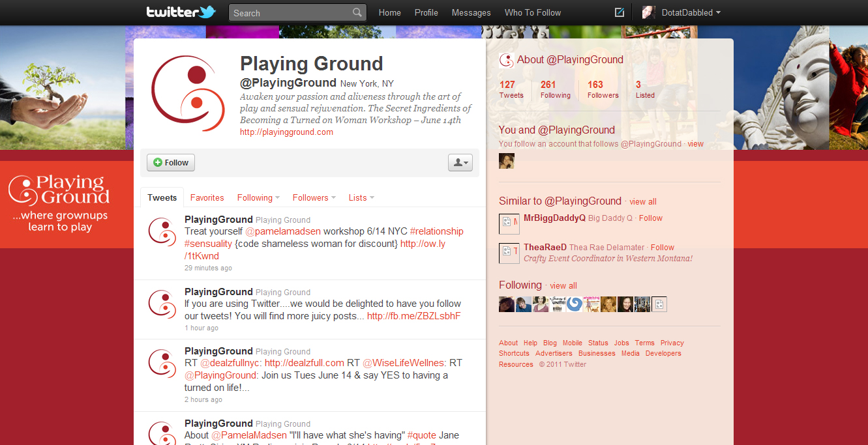Click the search magnifier icon

tap(357, 12)
